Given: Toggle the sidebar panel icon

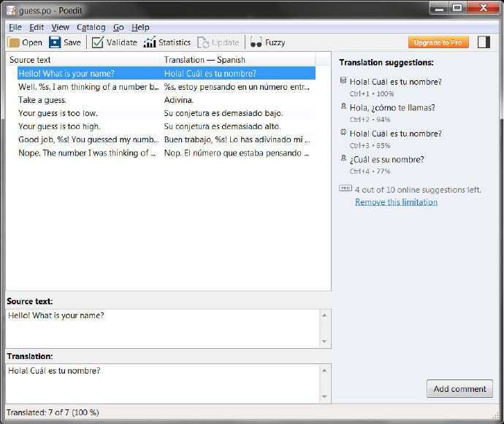Looking at the screenshot, I should (484, 42).
